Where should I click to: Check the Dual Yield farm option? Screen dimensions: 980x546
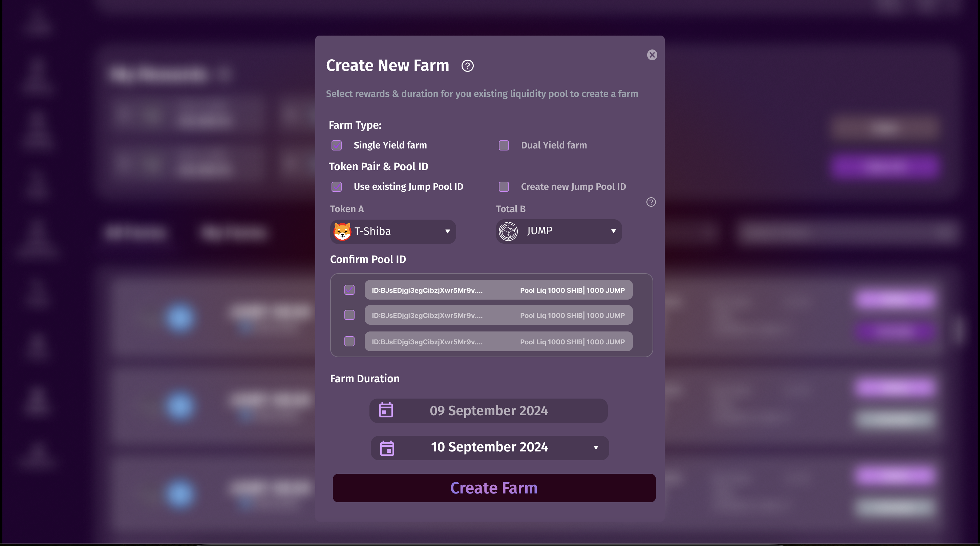(504, 145)
